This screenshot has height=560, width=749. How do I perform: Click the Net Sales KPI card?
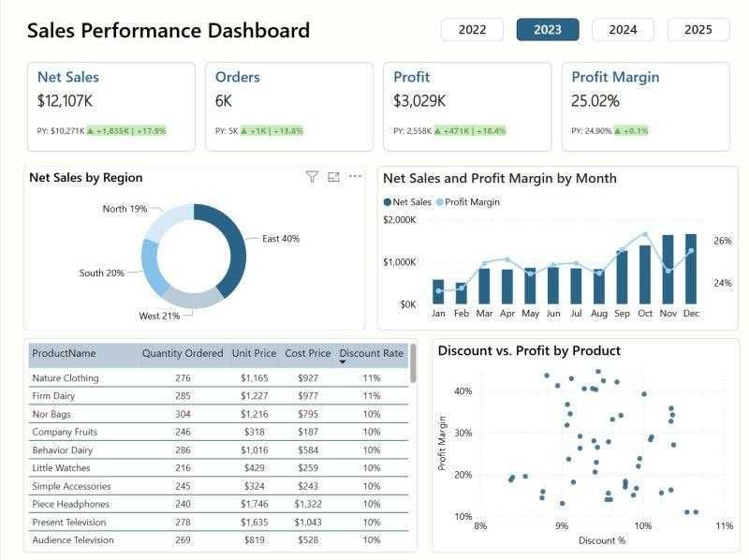111,107
